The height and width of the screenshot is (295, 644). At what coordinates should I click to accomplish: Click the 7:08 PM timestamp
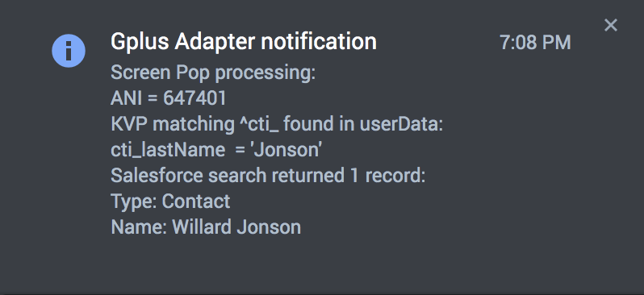(x=535, y=43)
